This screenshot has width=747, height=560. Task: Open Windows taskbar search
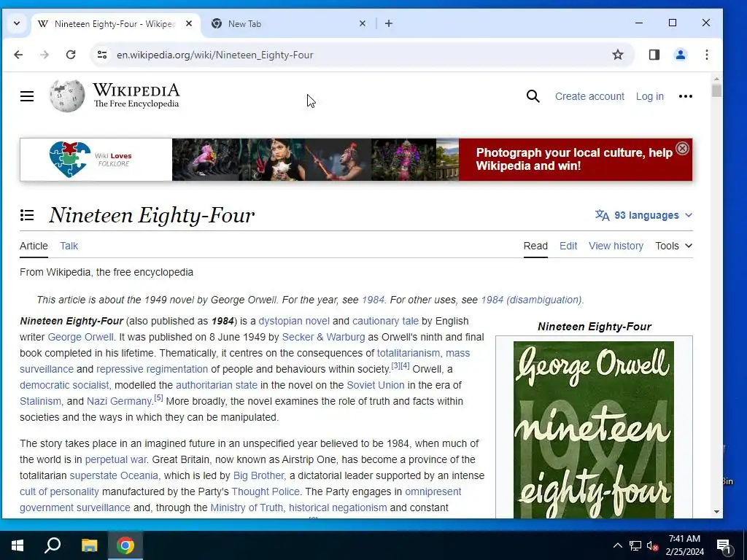point(53,545)
